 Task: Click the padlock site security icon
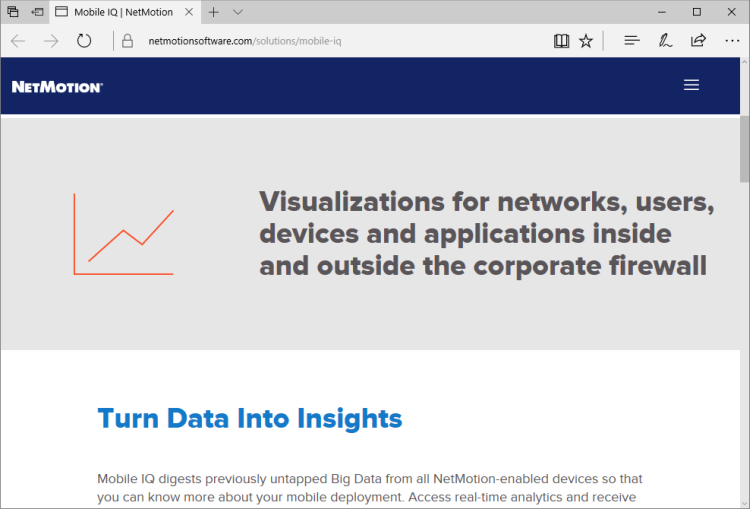(127, 41)
